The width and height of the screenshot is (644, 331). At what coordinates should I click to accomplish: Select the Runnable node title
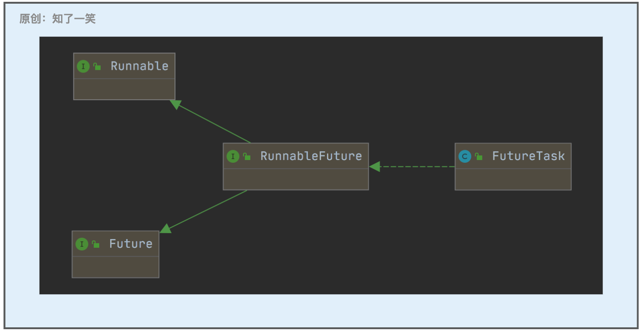[140, 66]
